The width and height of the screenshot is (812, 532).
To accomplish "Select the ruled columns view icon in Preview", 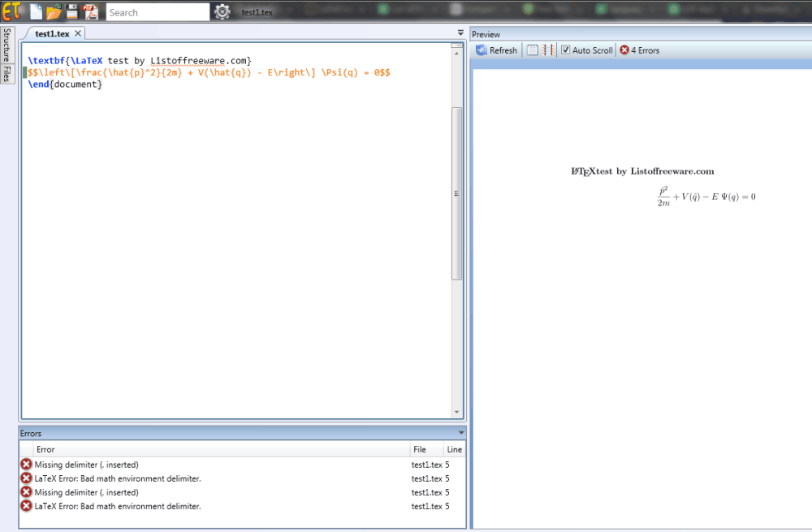I will 548,50.
